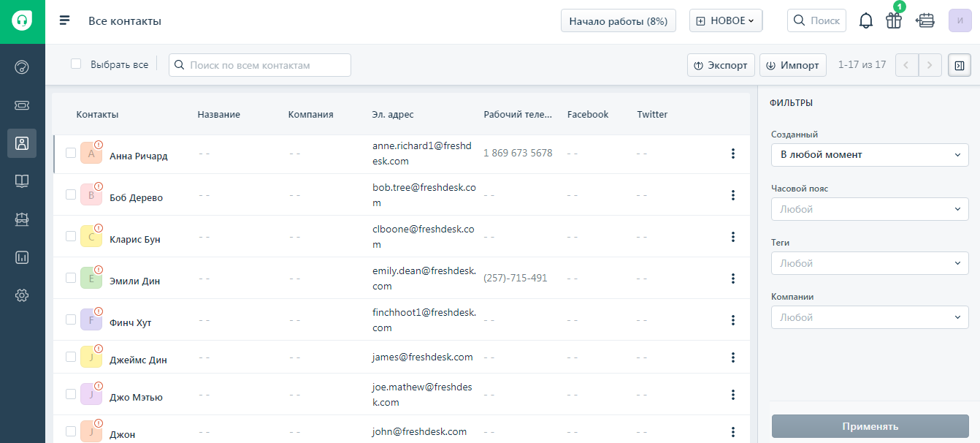
Task: Open more options for Анна Ричард
Action: (x=732, y=154)
